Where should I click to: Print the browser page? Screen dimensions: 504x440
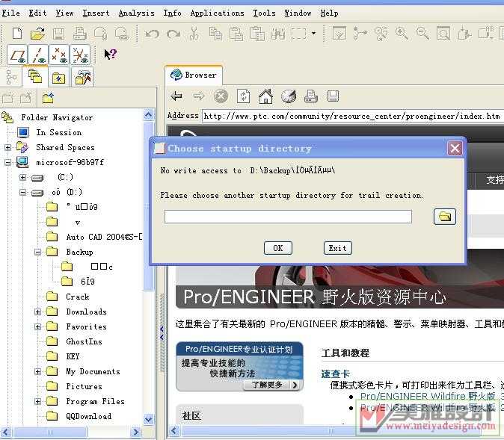(x=311, y=96)
